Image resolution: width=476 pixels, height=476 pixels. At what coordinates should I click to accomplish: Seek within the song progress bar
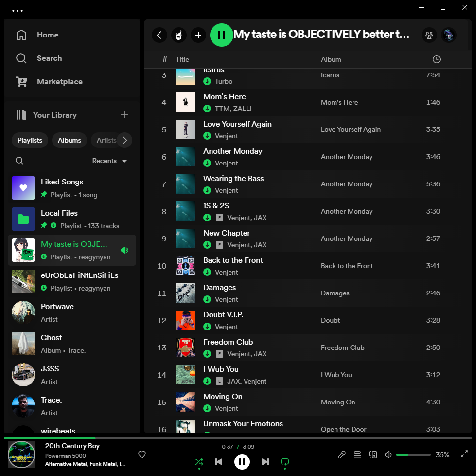(x=238, y=438)
